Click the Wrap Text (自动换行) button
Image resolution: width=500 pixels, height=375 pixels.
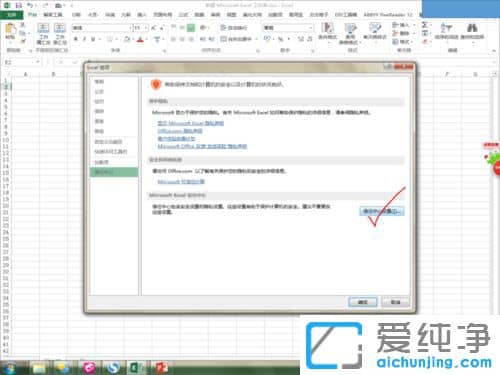click(234, 28)
